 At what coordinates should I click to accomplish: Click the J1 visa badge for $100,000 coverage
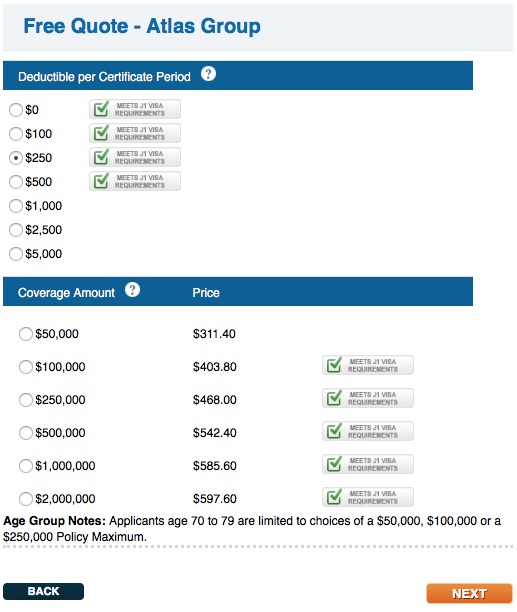pos(368,365)
